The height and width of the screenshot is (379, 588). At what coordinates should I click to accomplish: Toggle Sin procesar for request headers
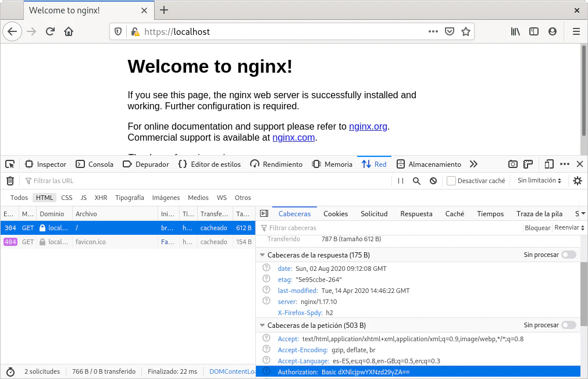pos(568,325)
